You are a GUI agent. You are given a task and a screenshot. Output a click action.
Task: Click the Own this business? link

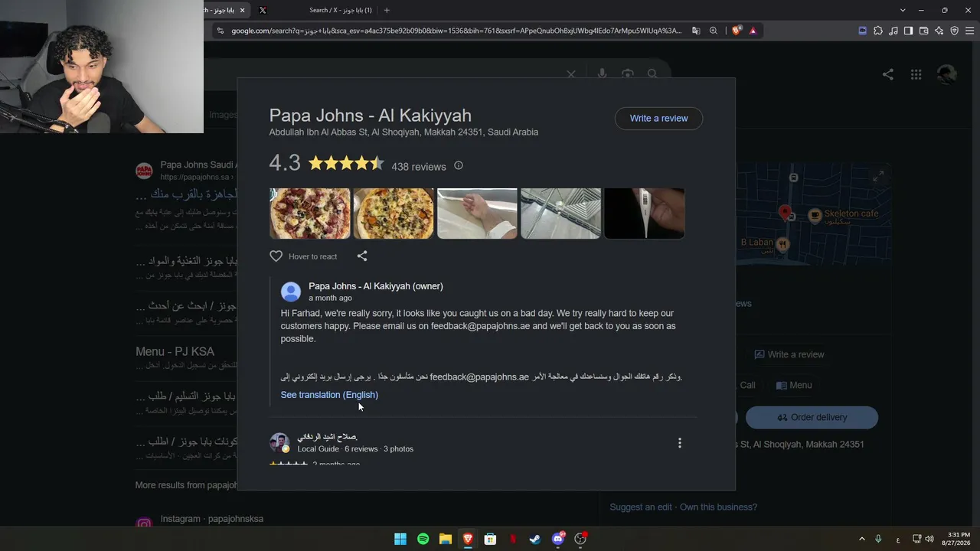718,507
